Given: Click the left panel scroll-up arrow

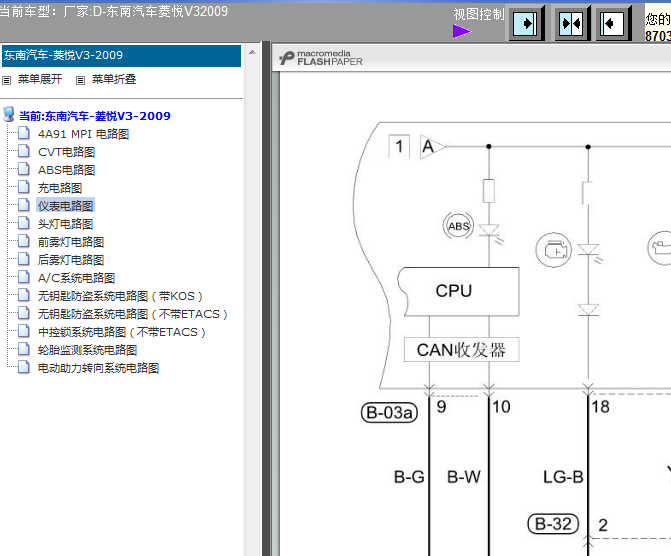Looking at the screenshot, I should coord(252,52).
